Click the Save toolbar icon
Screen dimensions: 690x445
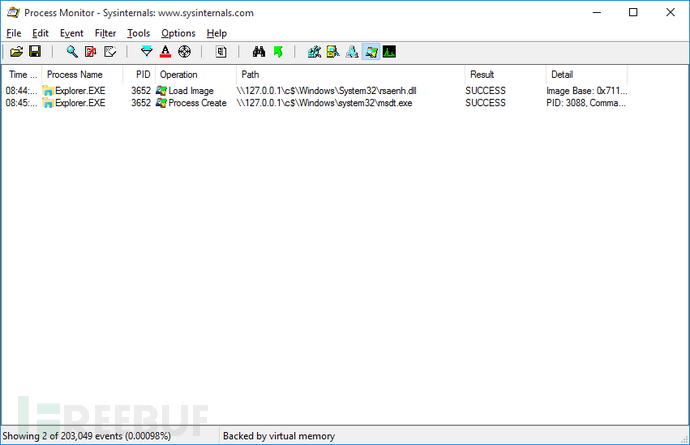pos(35,52)
